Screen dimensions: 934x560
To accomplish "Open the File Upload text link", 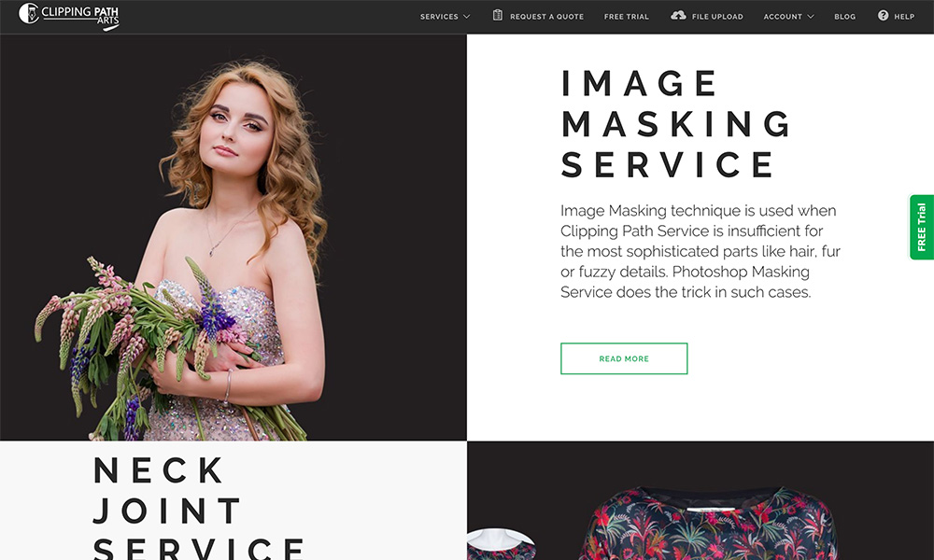I will [717, 17].
